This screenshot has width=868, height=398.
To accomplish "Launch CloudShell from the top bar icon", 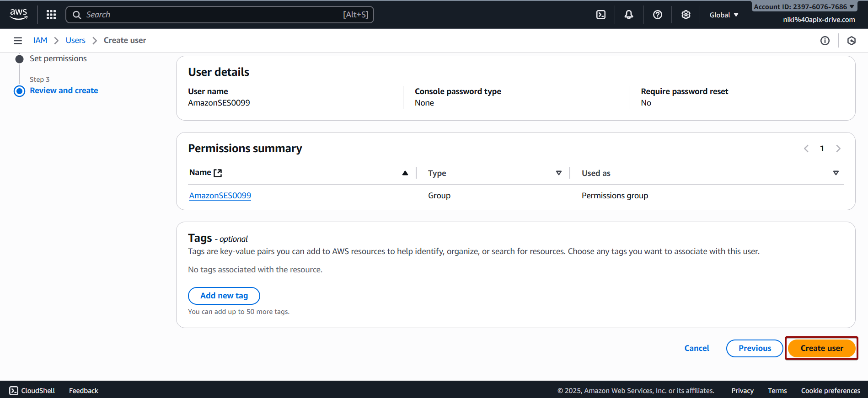I will coord(601,15).
